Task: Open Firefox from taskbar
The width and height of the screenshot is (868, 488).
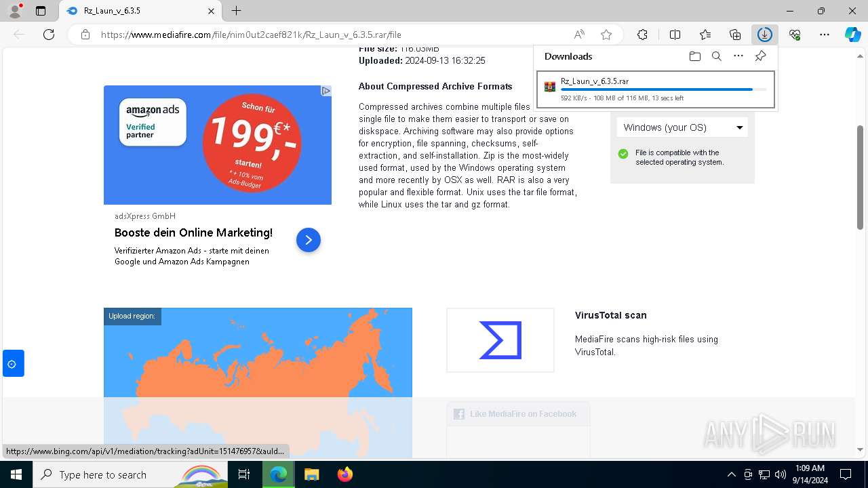Action: (x=344, y=474)
